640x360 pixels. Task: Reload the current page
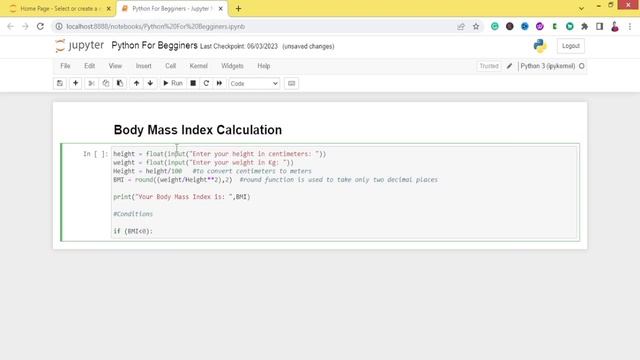click(40, 27)
